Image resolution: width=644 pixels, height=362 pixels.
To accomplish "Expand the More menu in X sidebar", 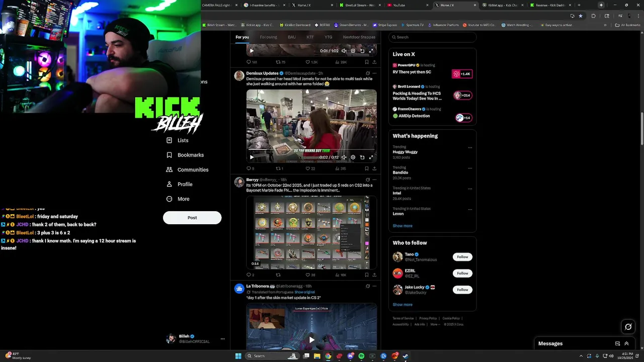I will click(178, 199).
